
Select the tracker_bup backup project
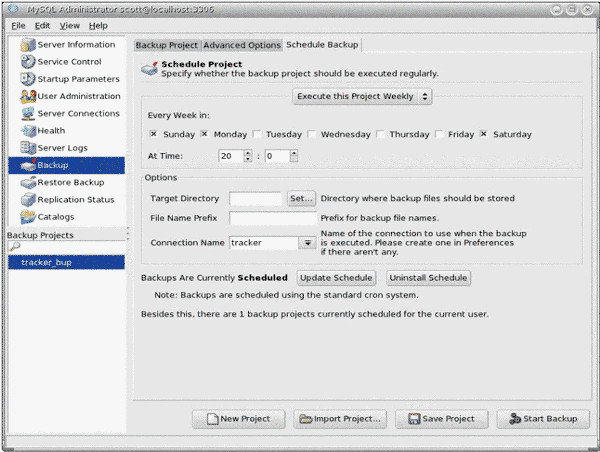tap(67, 262)
